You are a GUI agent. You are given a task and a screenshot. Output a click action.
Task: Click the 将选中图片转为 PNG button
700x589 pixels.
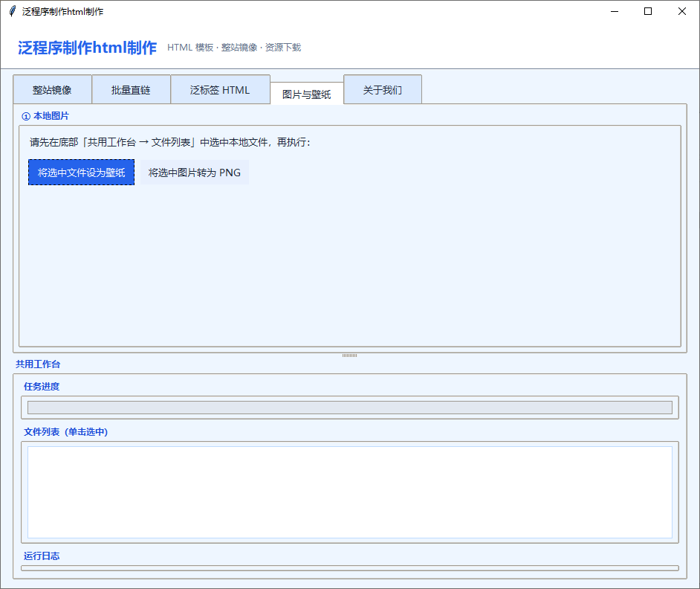click(195, 173)
